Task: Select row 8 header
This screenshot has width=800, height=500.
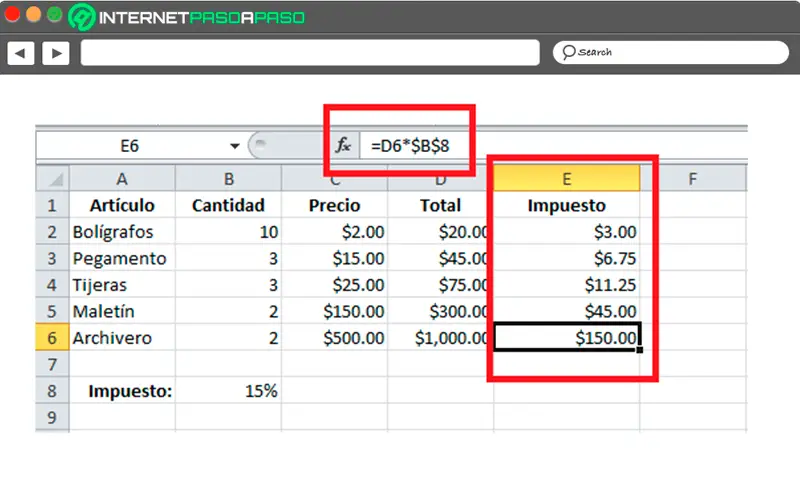Action: point(52,391)
